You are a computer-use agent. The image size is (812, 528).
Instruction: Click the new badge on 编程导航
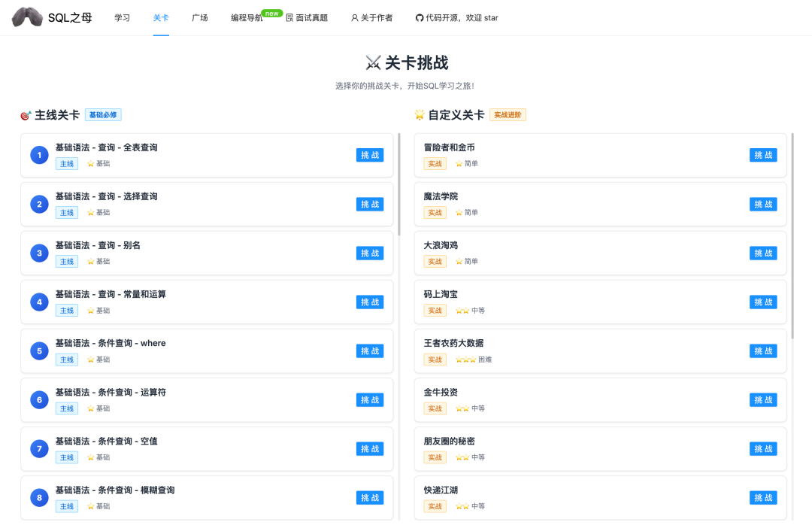coord(271,12)
